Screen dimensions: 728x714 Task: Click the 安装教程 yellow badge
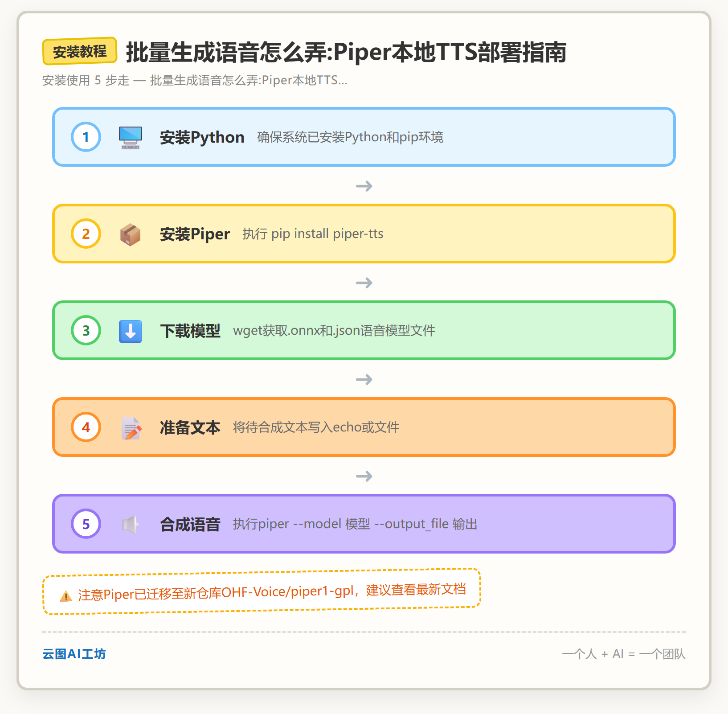(80, 51)
